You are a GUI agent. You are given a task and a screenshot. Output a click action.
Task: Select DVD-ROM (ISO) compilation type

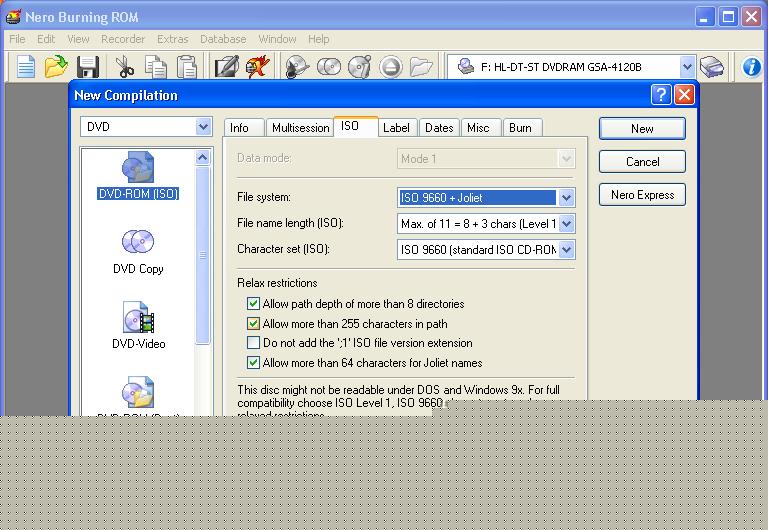[x=138, y=175]
